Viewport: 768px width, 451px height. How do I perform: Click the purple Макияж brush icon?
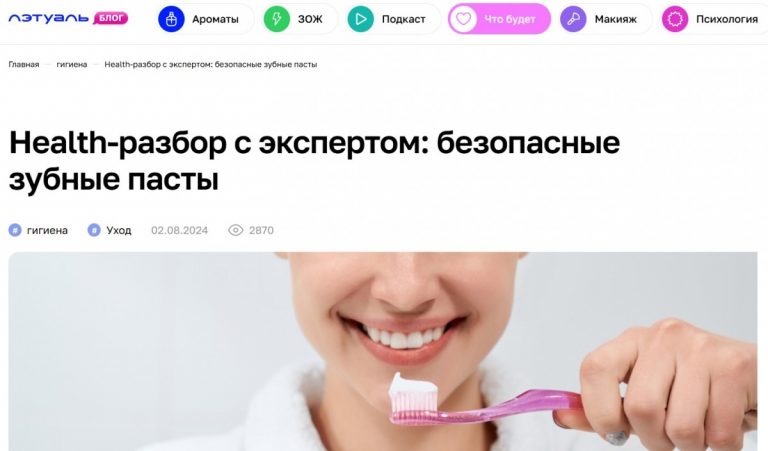[573, 19]
